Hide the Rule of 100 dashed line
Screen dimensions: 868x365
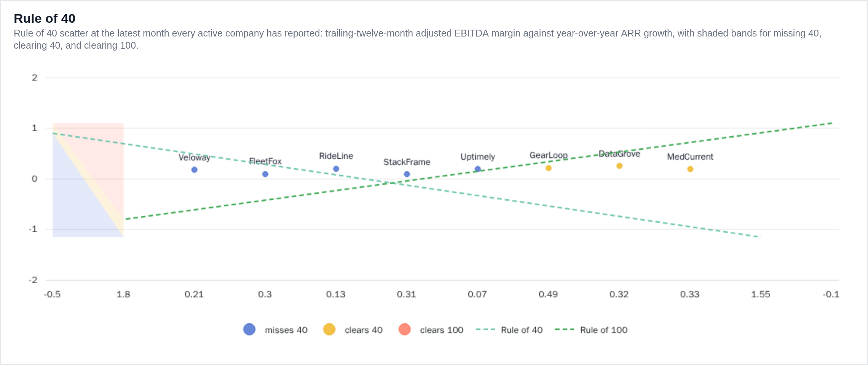(591, 330)
